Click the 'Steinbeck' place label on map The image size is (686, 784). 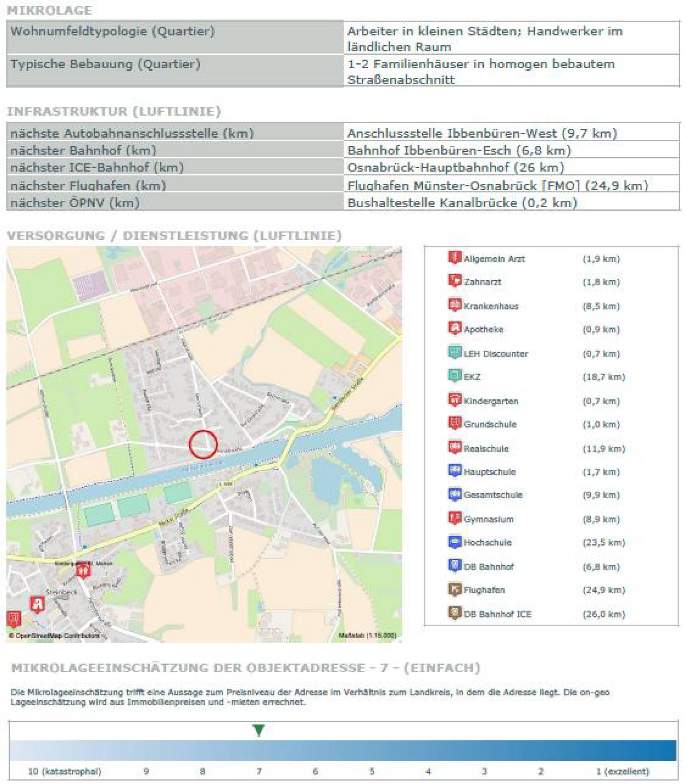pos(61,592)
